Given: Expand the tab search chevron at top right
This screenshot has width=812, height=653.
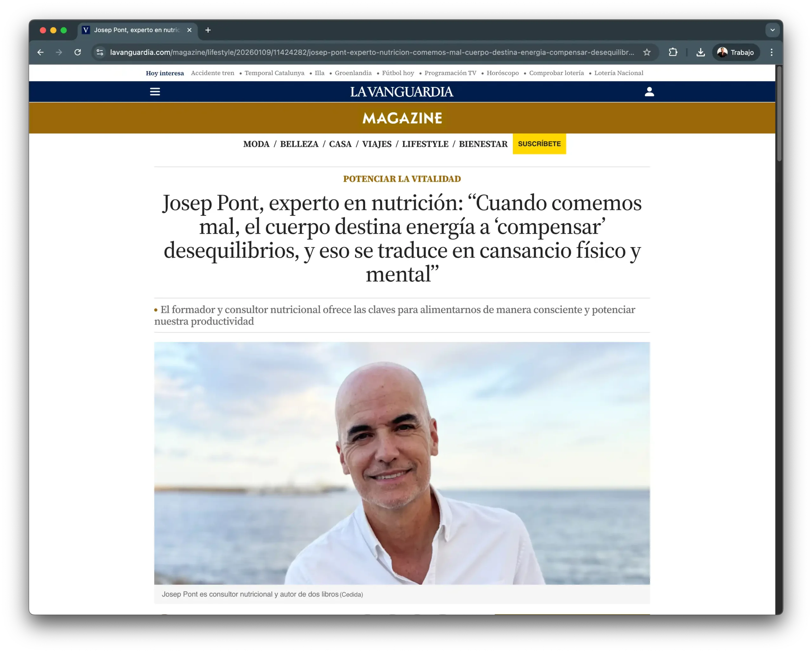Looking at the screenshot, I should coord(772,30).
